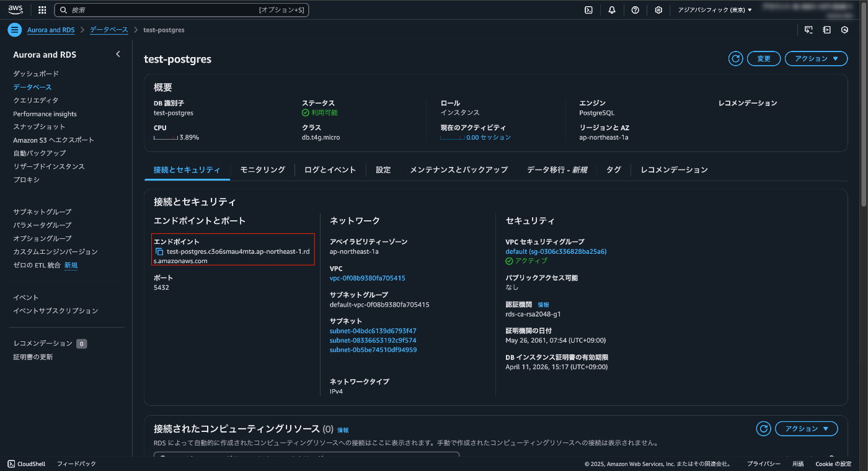Refresh connected compute resources list
Image resolution: width=868 pixels, height=471 pixels.
(763, 429)
